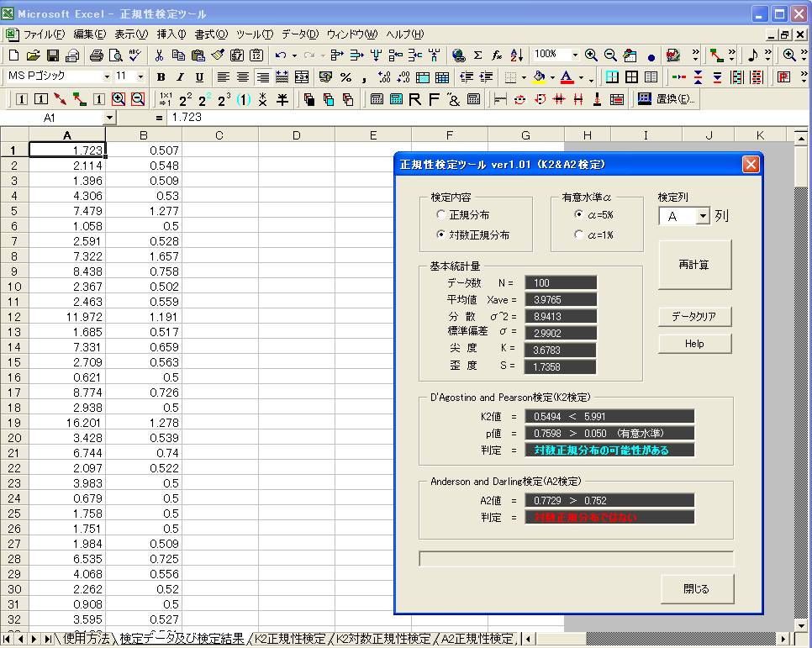Save the workbook with the floppy icon
The width and height of the screenshot is (812, 648).
[53, 55]
